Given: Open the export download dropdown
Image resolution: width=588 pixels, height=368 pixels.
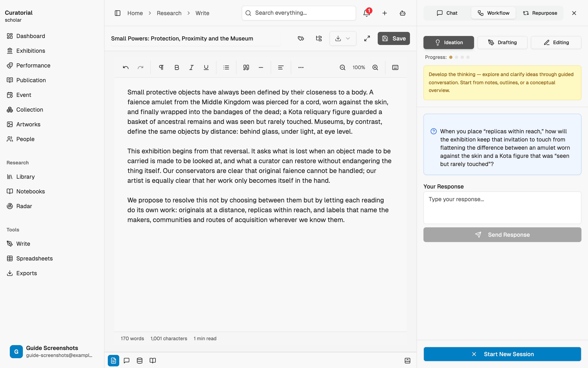Looking at the screenshot, I should (343, 38).
